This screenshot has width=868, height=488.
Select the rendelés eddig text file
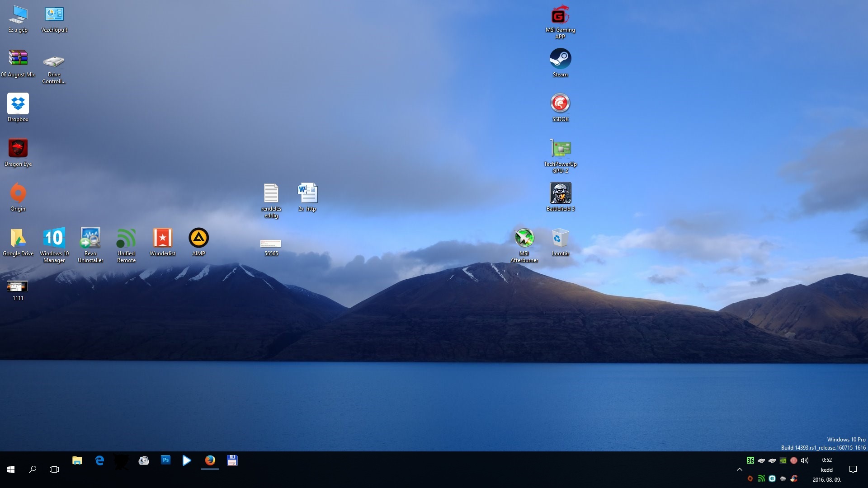[x=271, y=201]
